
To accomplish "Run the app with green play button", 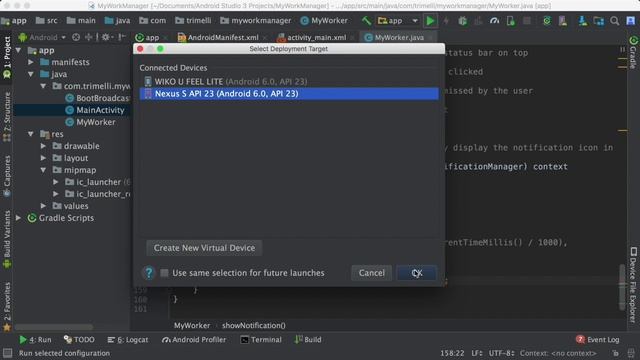I will tap(430, 21).
